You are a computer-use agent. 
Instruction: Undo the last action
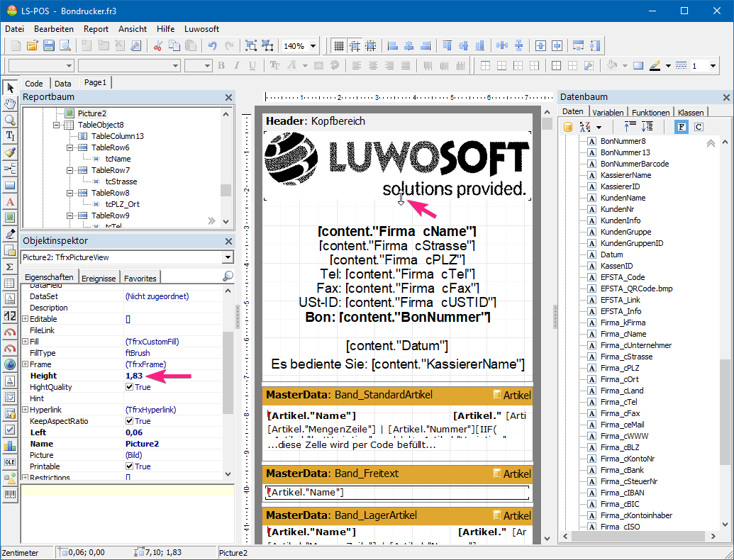pos(213,46)
